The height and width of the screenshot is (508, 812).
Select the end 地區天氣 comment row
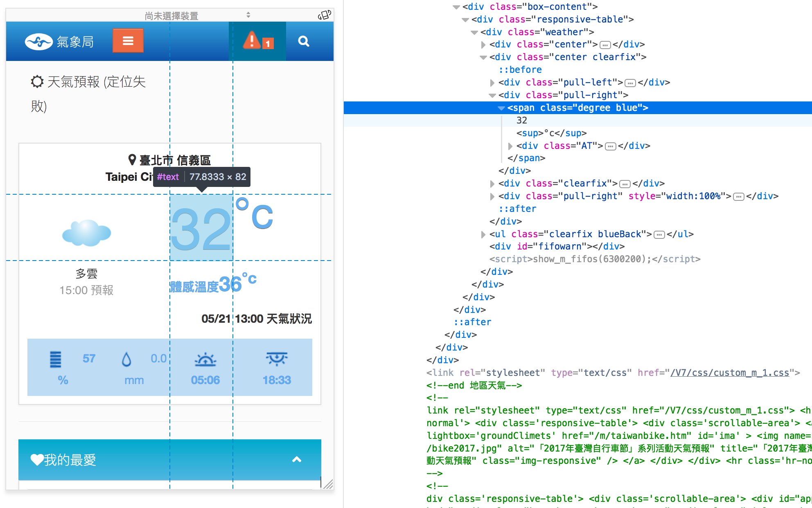click(x=474, y=385)
